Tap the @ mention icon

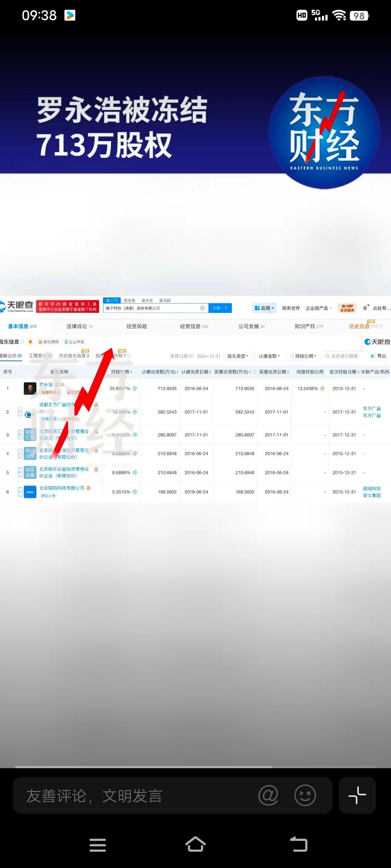(268, 795)
